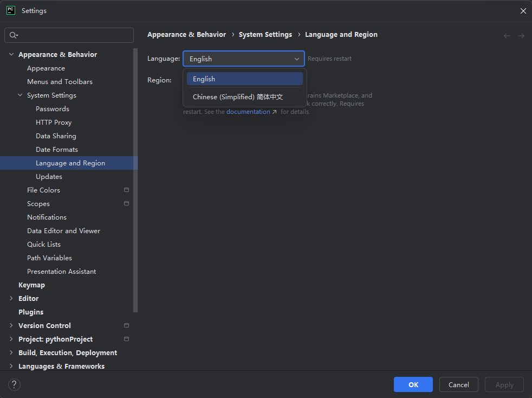Open Quick Lists settings
Viewport: 532px width, 398px height.
click(44, 245)
